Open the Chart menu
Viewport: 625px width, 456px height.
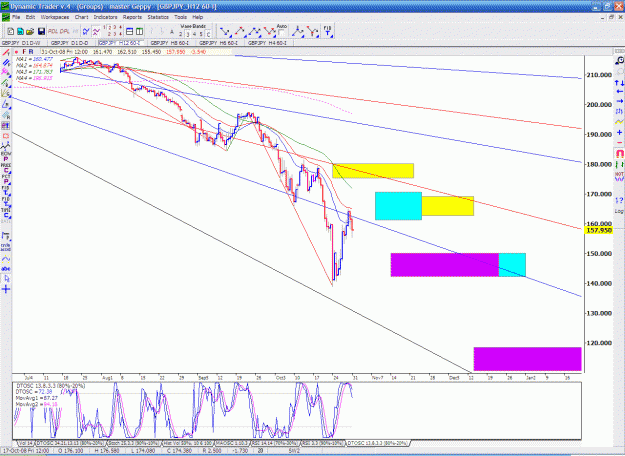(81, 17)
